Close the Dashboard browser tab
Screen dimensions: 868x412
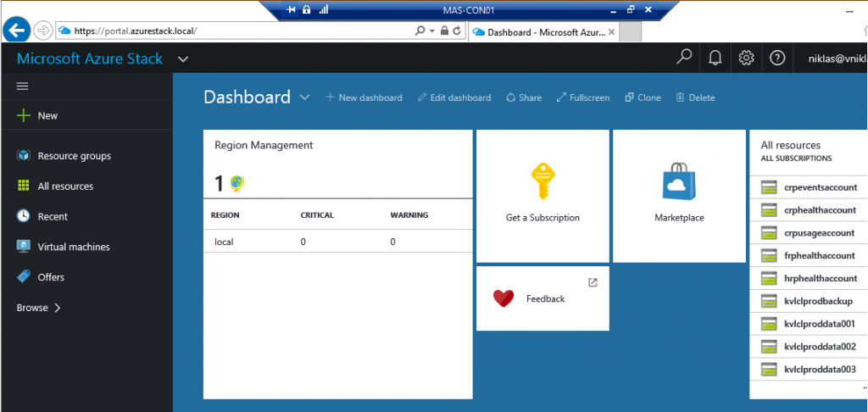(x=611, y=32)
